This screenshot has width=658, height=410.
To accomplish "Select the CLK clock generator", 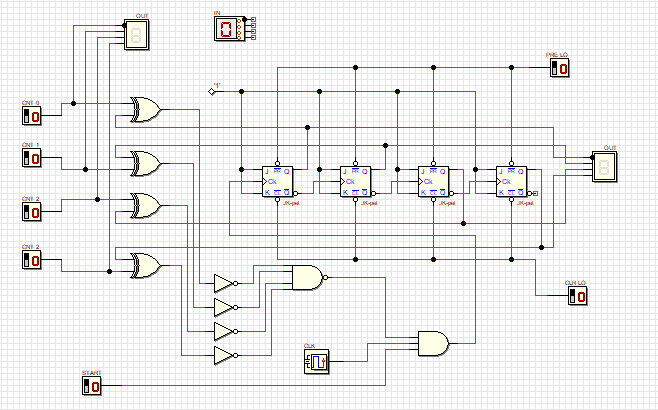I will pos(315,361).
